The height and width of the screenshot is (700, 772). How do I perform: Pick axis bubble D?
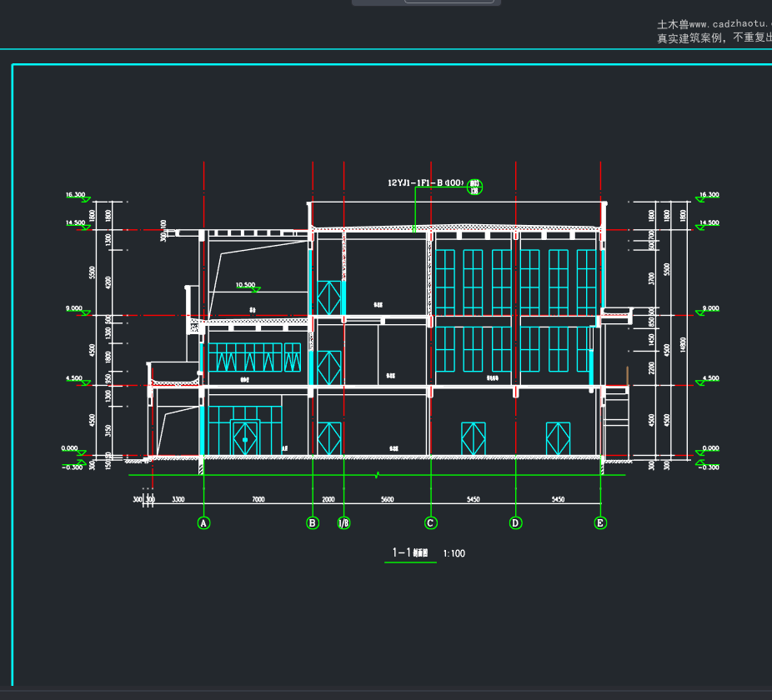[x=515, y=522]
